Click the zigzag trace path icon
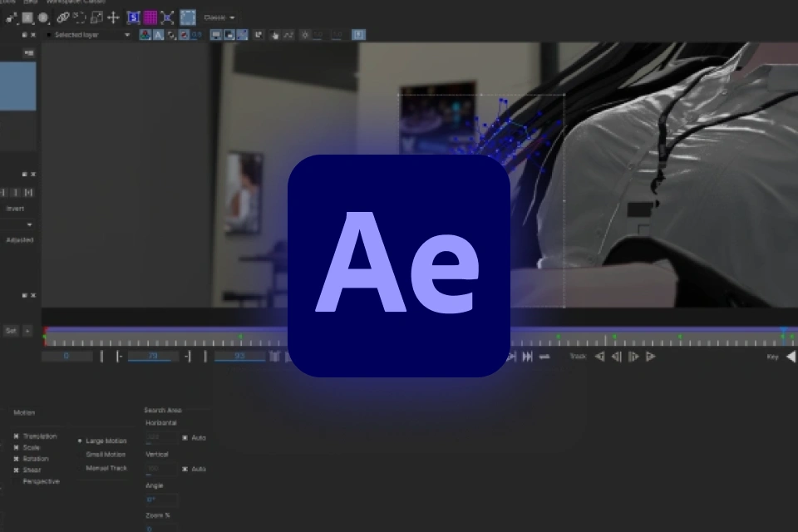 pos(288,35)
